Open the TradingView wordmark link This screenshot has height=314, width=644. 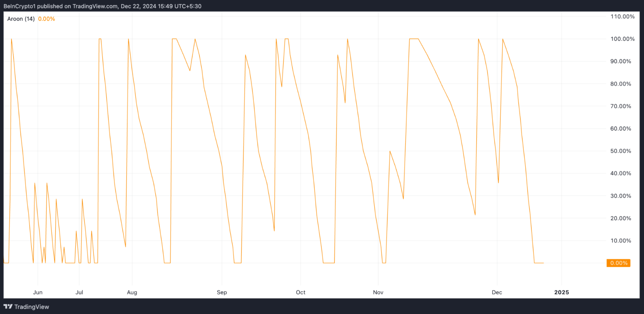[32, 307]
